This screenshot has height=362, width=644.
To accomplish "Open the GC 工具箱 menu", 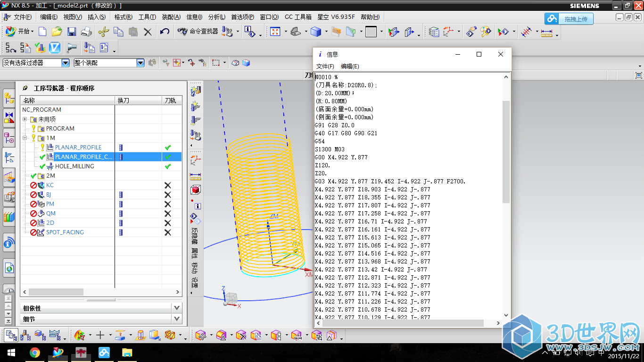I will point(298,17).
